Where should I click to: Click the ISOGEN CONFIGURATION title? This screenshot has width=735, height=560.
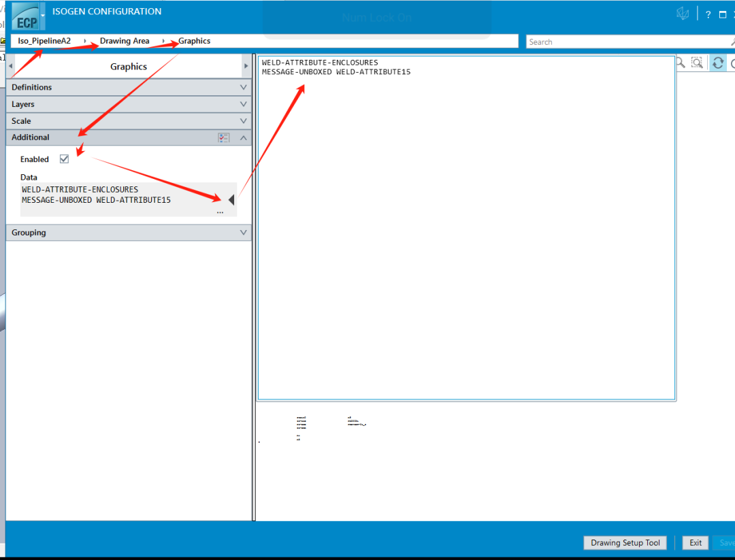(x=107, y=12)
